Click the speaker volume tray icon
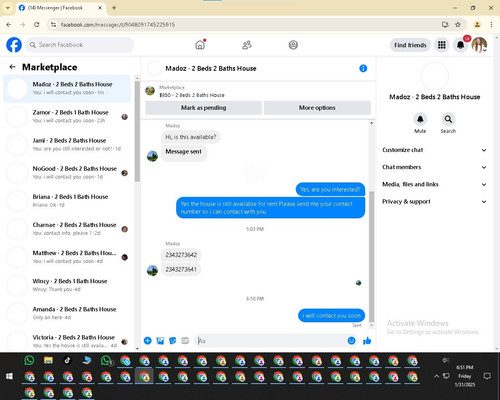Screen dimensions: 500x400 (445, 360)
